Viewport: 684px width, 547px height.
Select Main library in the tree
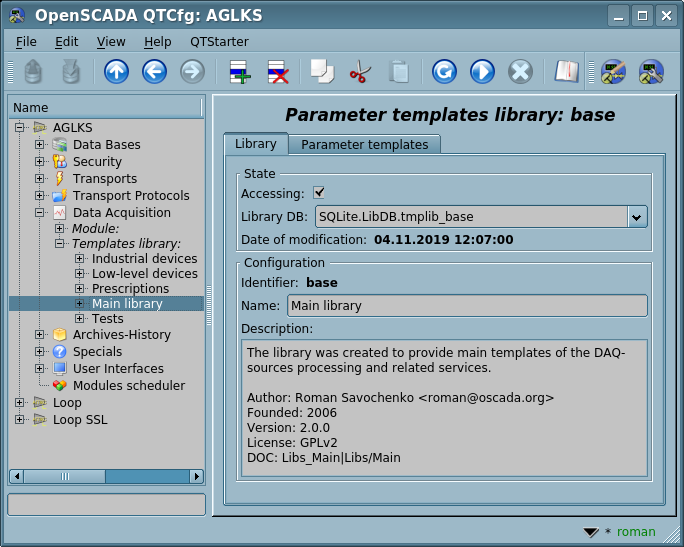(127, 304)
